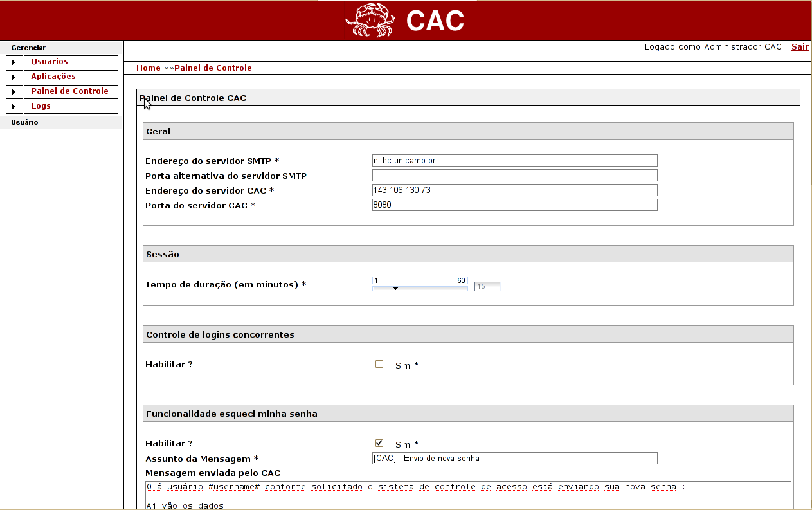Click the SMTP server address field
The width and height of the screenshot is (812, 510).
coord(514,161)
